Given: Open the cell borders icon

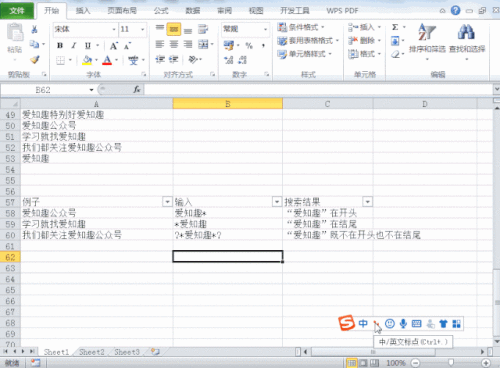Looking at the screenshot, I should [60, 60].
